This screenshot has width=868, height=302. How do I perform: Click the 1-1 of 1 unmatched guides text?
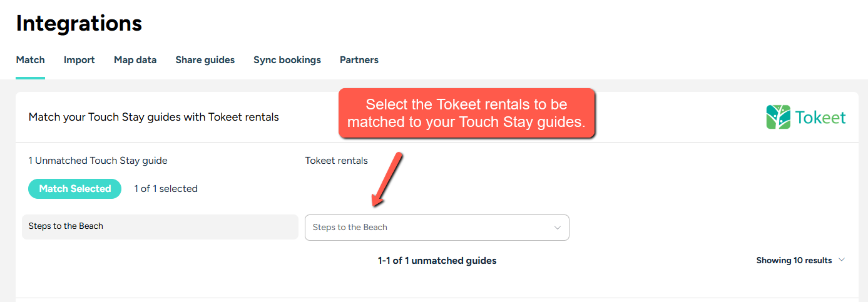point(437,261)
